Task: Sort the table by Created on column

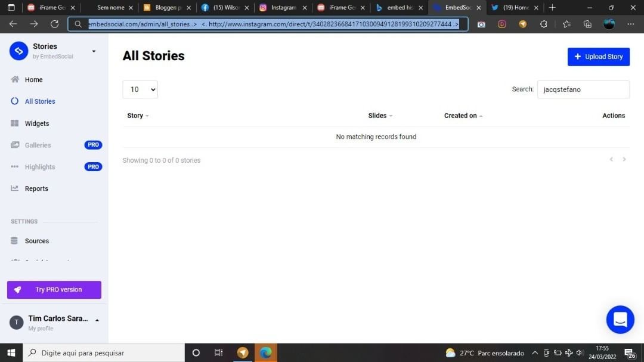Action: coord(463,116)
